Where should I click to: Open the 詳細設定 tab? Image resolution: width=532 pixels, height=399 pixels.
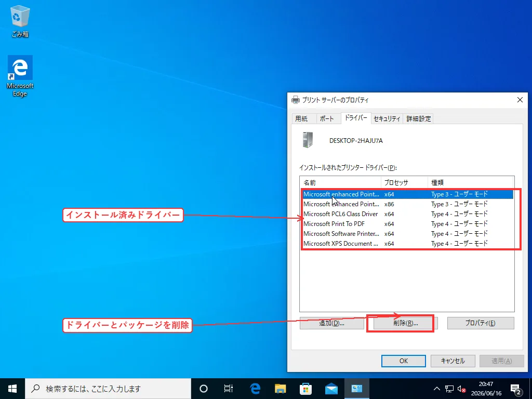click(x=418, y=119)
